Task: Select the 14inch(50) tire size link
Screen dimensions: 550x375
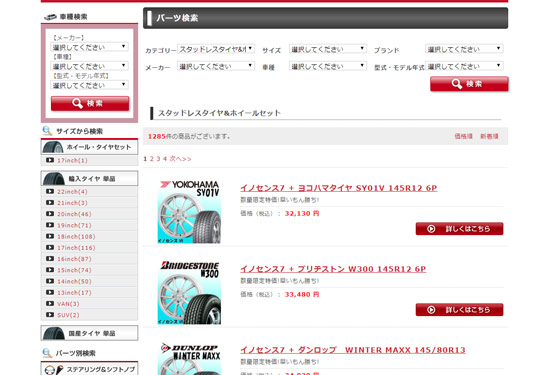Action: point(74,281)
